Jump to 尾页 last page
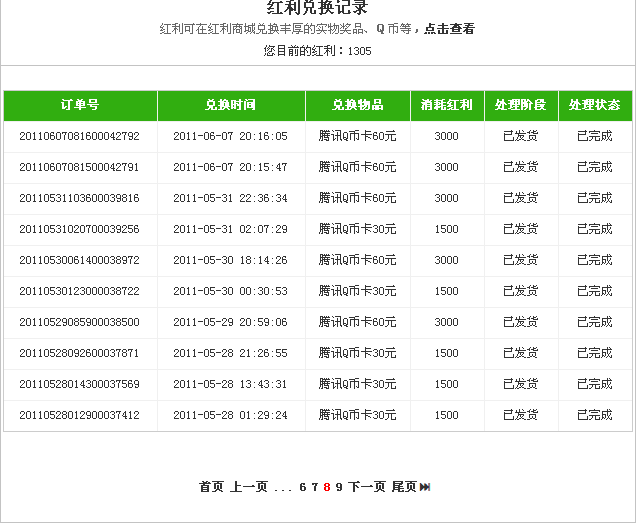 pyautogui.click(x=404, y=486)
